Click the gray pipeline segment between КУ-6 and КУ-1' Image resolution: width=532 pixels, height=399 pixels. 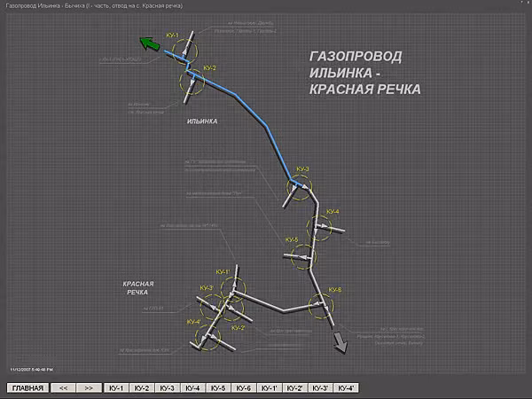point(284,309)
